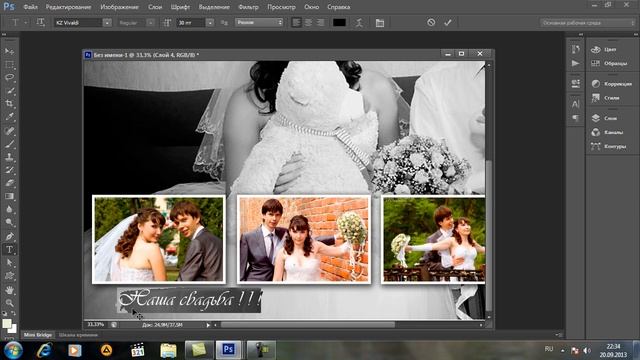Select the Eyedropper tool

(x=9, y=117)
